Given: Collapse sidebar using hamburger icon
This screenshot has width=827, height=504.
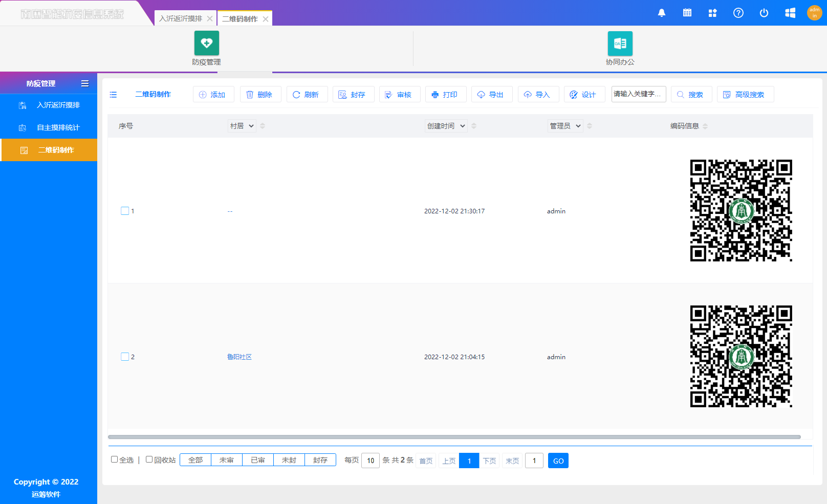Looking at the screenshot, I should (85, 83).
